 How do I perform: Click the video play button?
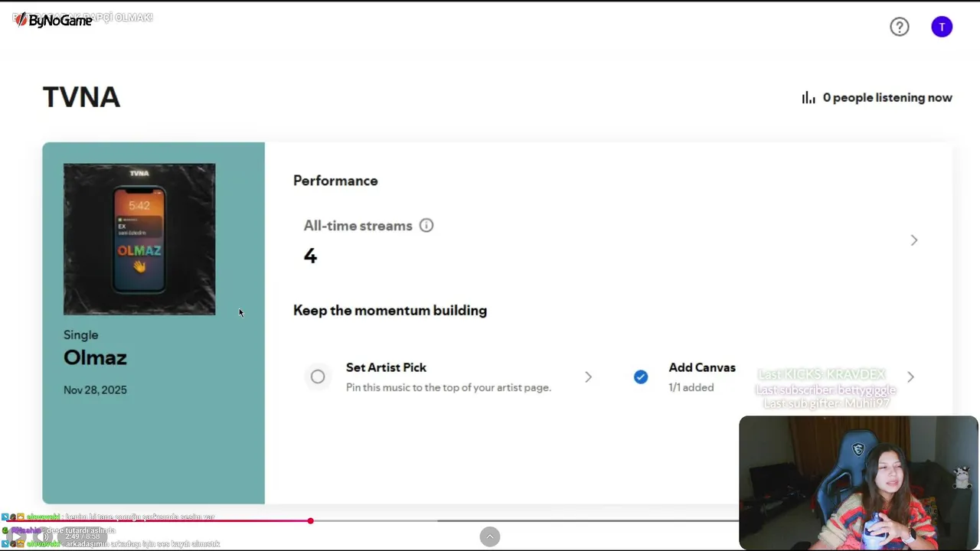click(x=16, y=536)
